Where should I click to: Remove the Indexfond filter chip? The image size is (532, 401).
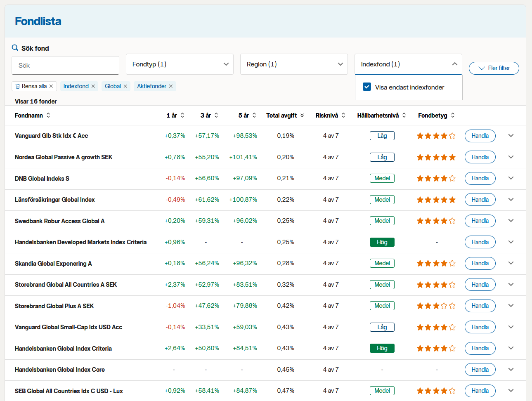point(93,86)
